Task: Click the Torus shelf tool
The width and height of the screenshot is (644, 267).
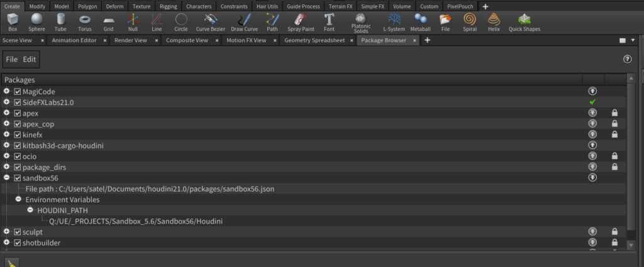Action: pyautogui.click(x=84, y=22)
